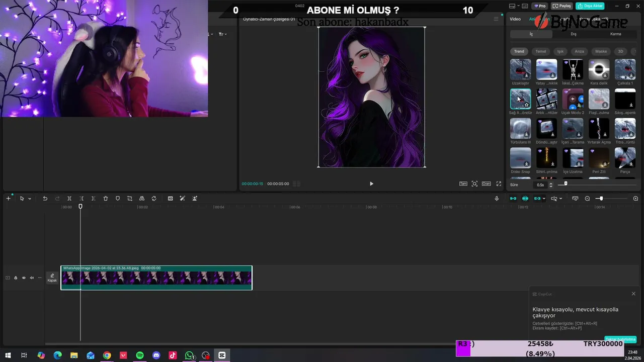This screenshot has height=362, width=644.
Task: Open the layout dropdown arrow in title bar
Action: point(518,6)
